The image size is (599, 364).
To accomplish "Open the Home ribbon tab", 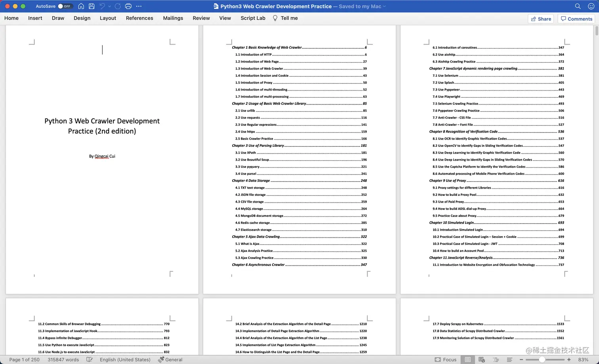I will pos(11,18).
